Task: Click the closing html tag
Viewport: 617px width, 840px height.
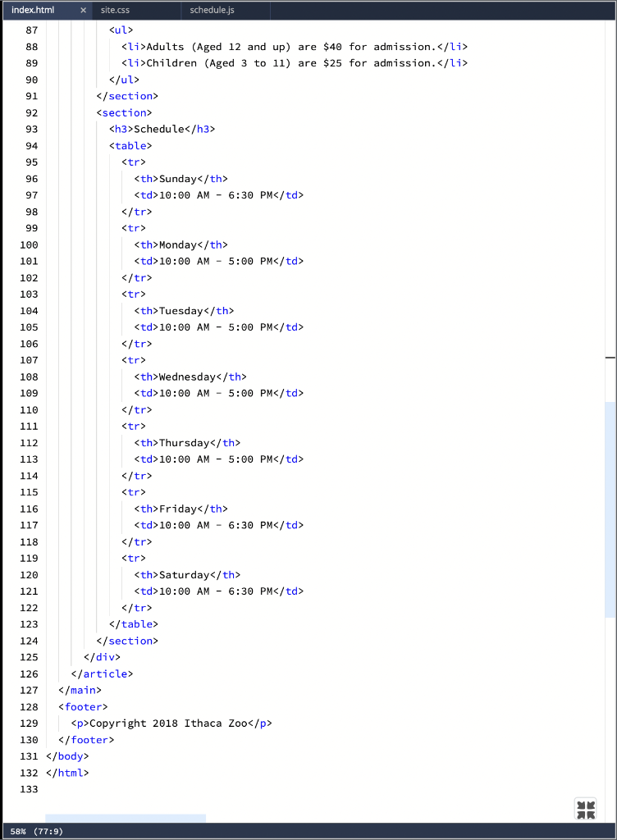Action: coord(67,773)
